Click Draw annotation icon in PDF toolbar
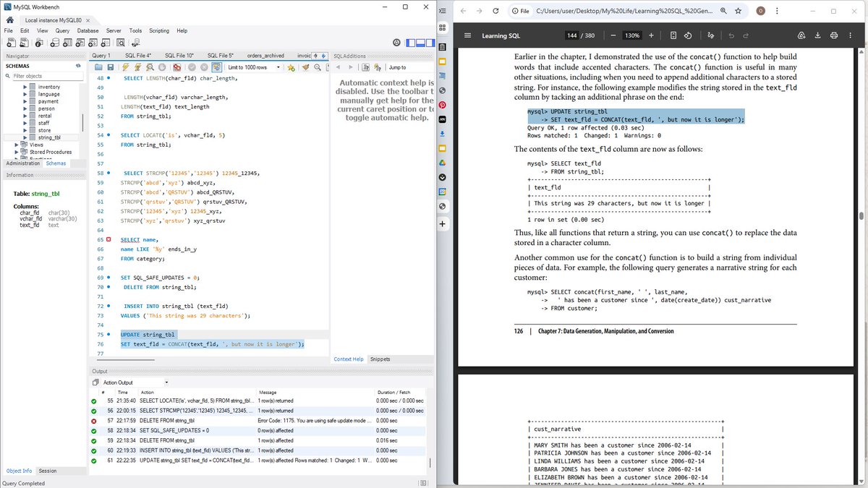868x488 pixels. click(711, 35)
